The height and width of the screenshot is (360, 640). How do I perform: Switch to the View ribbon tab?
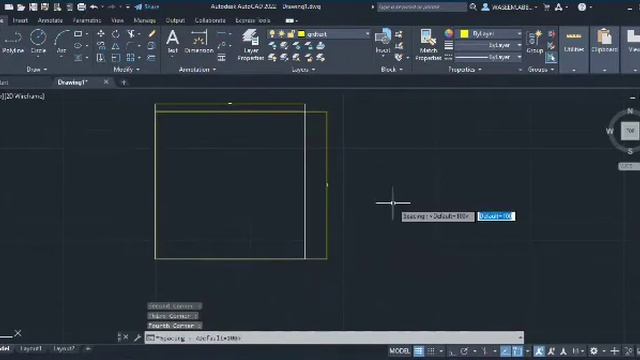coord(117,20)
